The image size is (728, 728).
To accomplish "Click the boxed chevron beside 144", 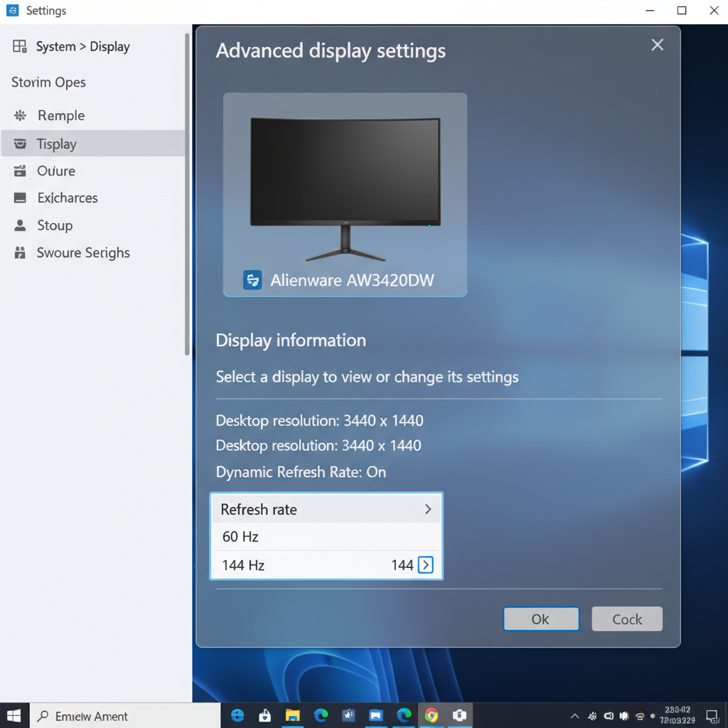I will pyautogui.click(x=426, y=564).
